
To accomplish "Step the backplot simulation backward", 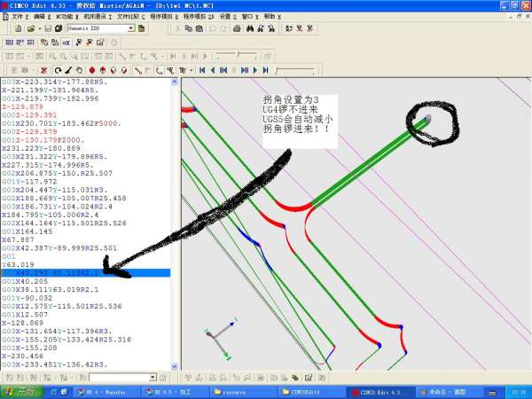I will 213,70.
